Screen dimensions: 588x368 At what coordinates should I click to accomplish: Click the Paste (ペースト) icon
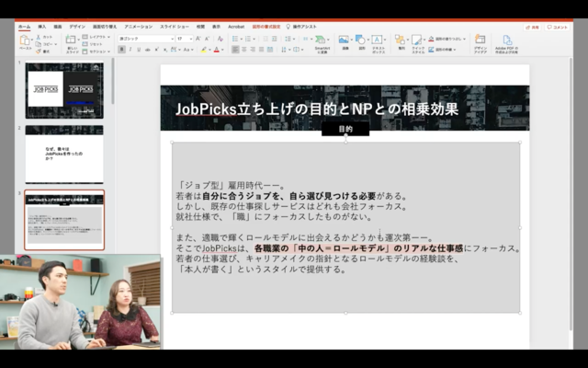pos(25,42)
